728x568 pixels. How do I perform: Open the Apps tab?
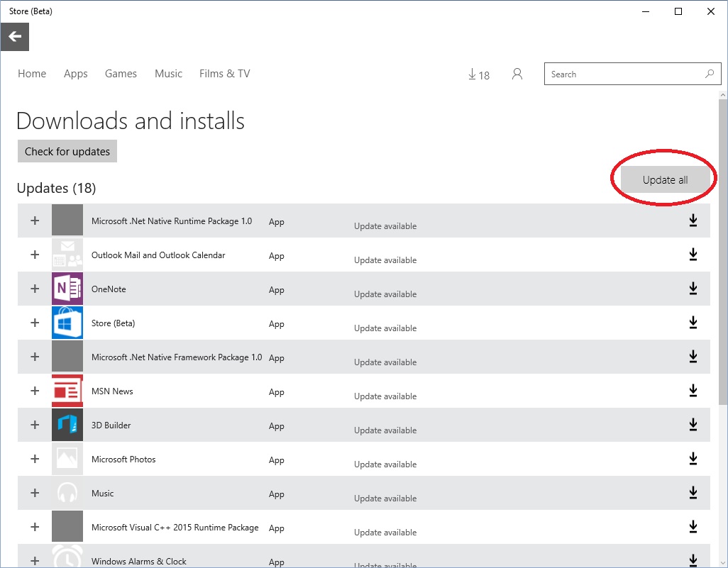(76, 74)
